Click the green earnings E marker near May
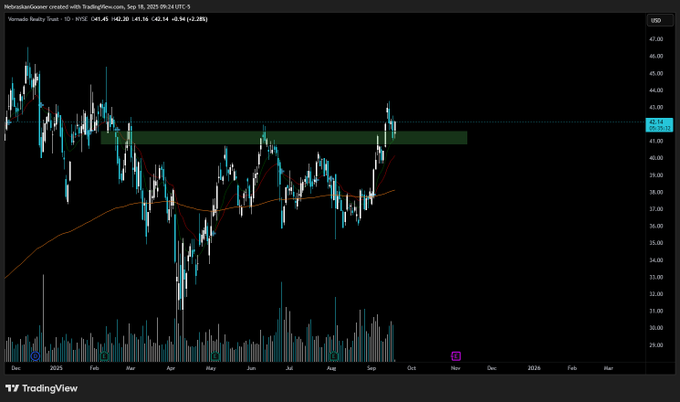 (215, 356)
